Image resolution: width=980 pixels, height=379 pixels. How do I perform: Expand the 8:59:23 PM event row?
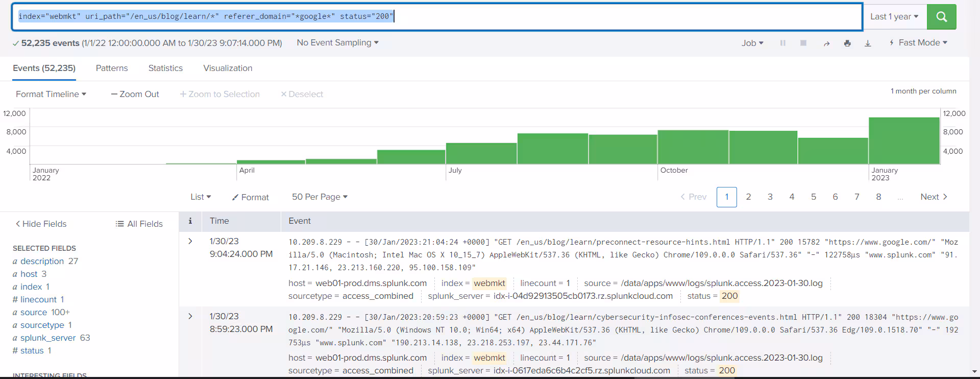pyautogui.click(x=190, y=316)
